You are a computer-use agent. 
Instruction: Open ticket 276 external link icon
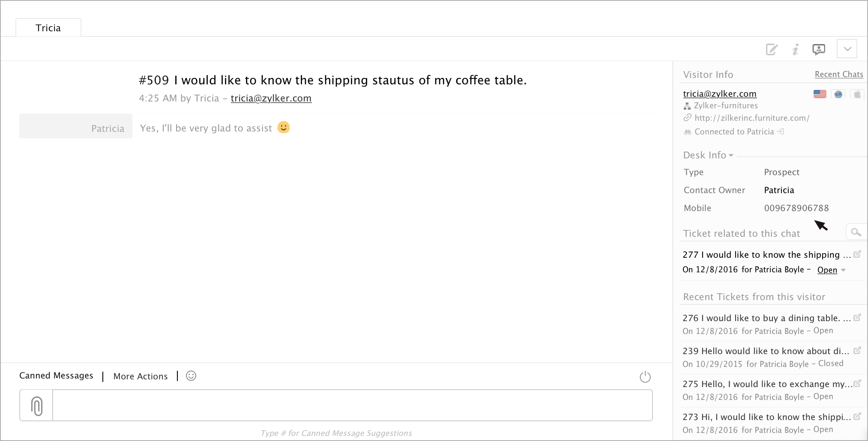coord(857,318)
